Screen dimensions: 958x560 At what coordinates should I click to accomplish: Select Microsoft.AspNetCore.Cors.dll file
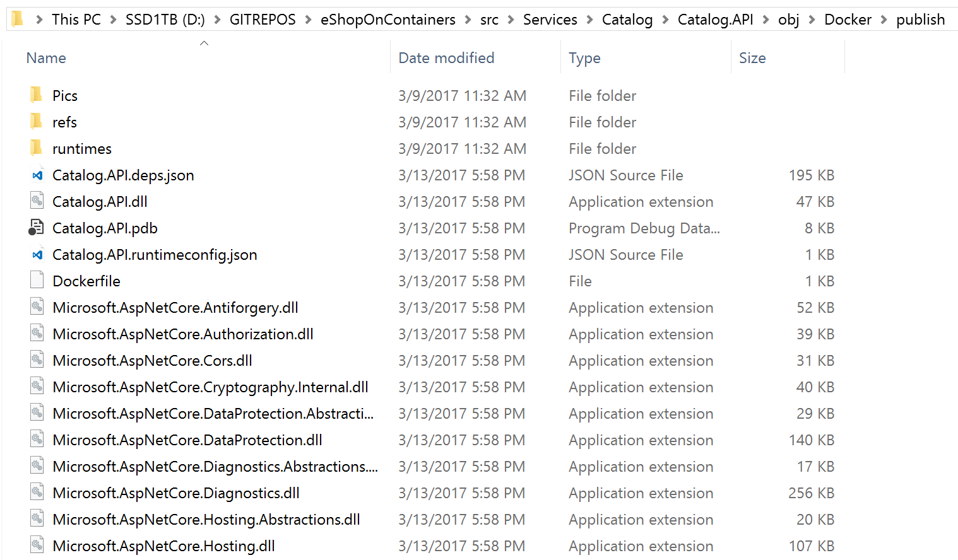point(152,361)
